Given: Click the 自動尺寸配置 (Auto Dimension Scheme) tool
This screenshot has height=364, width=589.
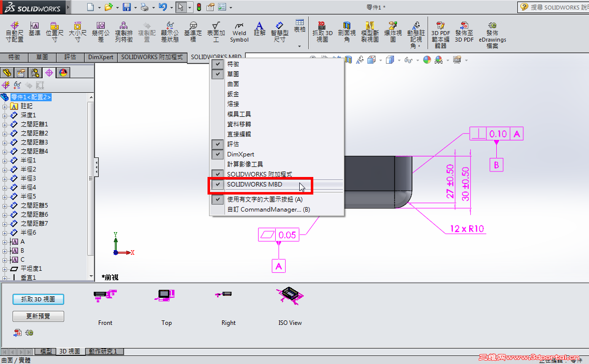Looking at the screenshot, I should point(15,32).
